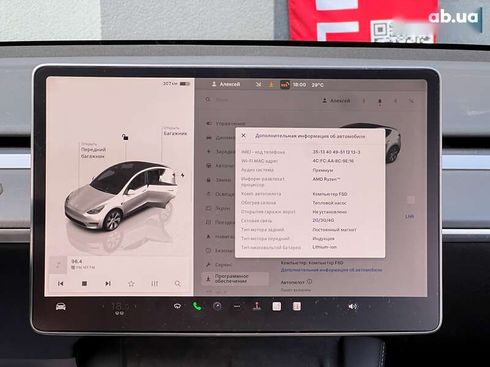The image size is (490, 367).
Task: Open the second white app tile
Action: [297, 306]
